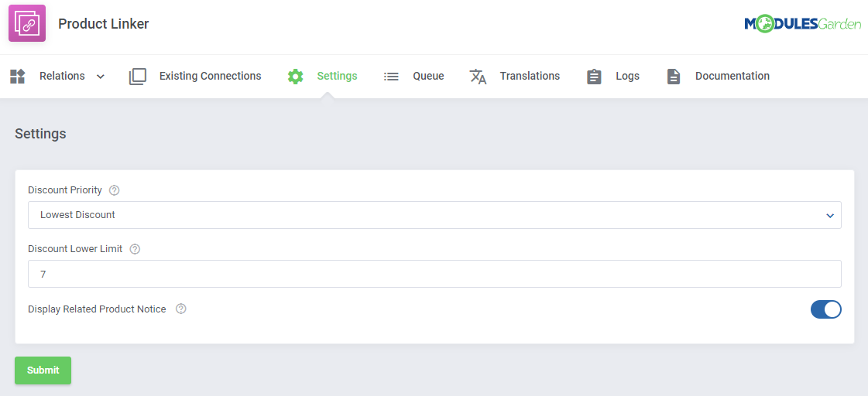Open the Relations menu label
The image size is (868, 396).
62,77
